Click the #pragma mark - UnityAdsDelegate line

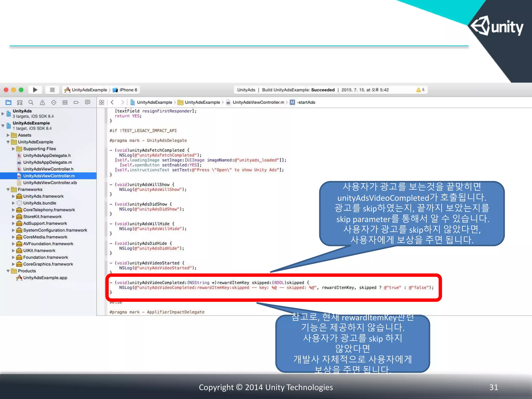[148, 141]
